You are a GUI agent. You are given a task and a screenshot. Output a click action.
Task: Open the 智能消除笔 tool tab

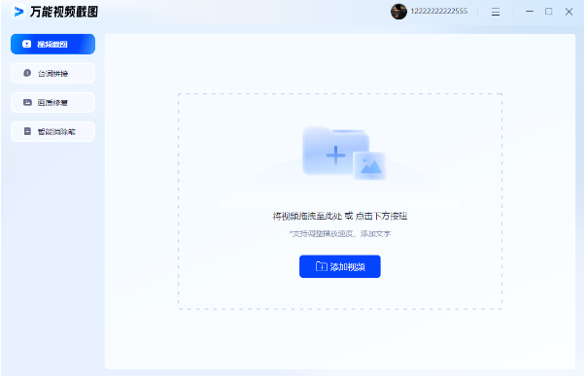(x=52, y=131)
